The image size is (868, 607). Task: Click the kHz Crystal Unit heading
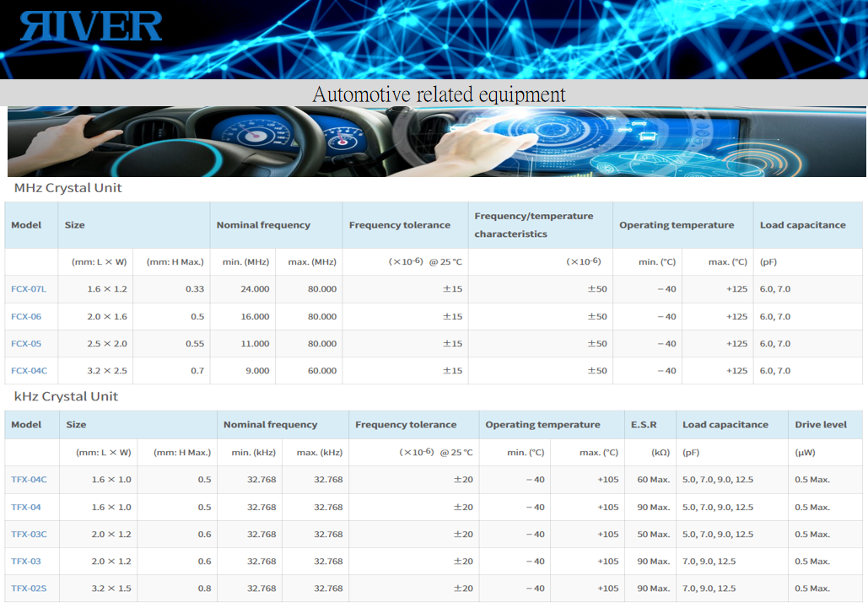point(66,396)
